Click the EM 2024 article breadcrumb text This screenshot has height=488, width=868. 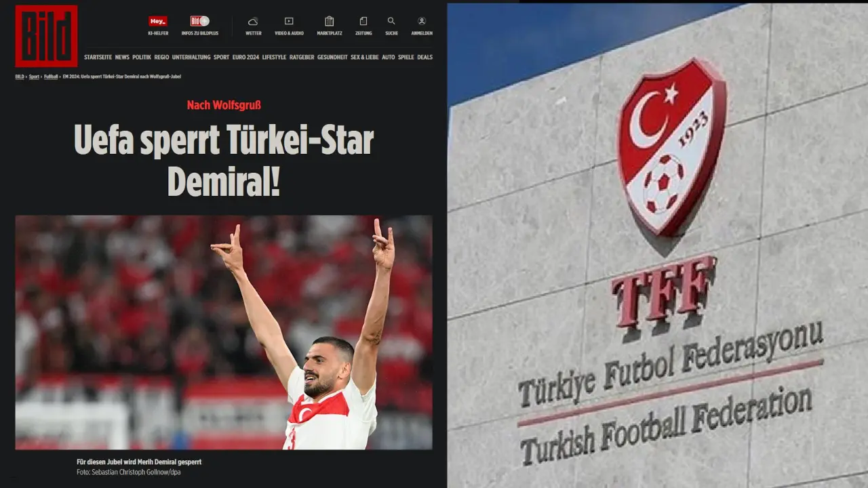122,77
